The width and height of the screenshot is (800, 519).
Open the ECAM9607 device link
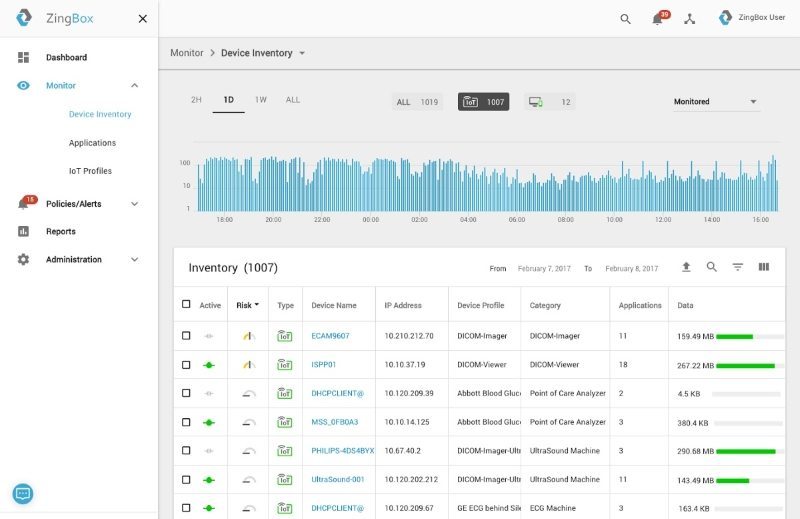(x=330, y=336)
